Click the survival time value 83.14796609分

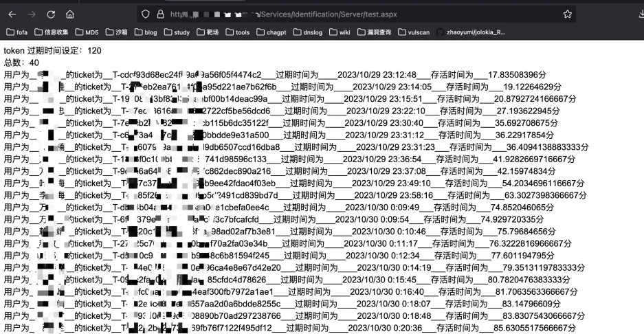click(531, 304)
